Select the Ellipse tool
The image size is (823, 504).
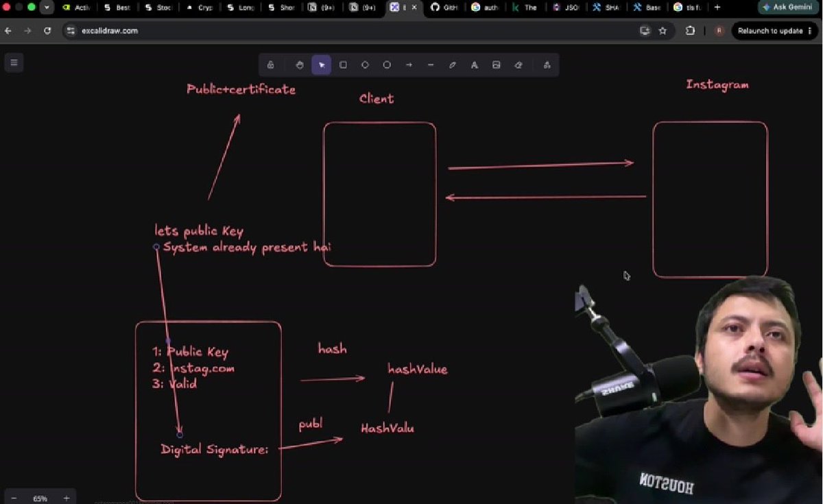coord(387,65)
